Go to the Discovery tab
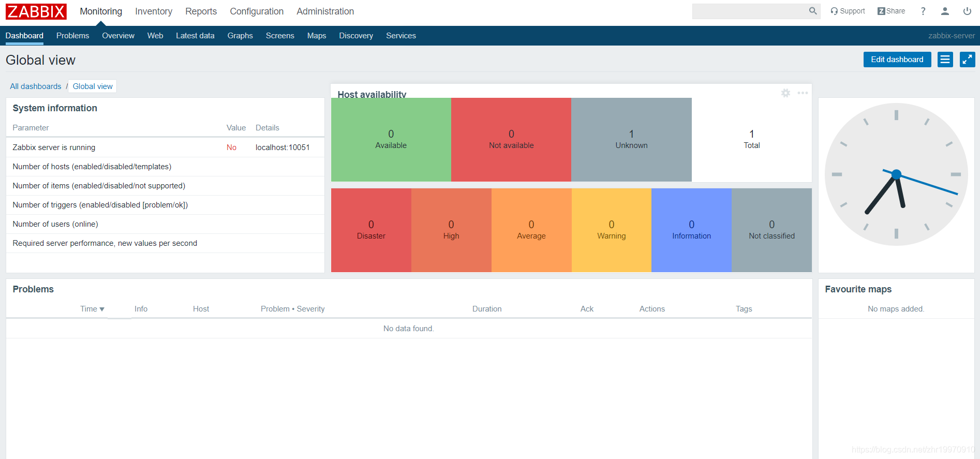This screenshot has width=980, height=459. (356, 36)
